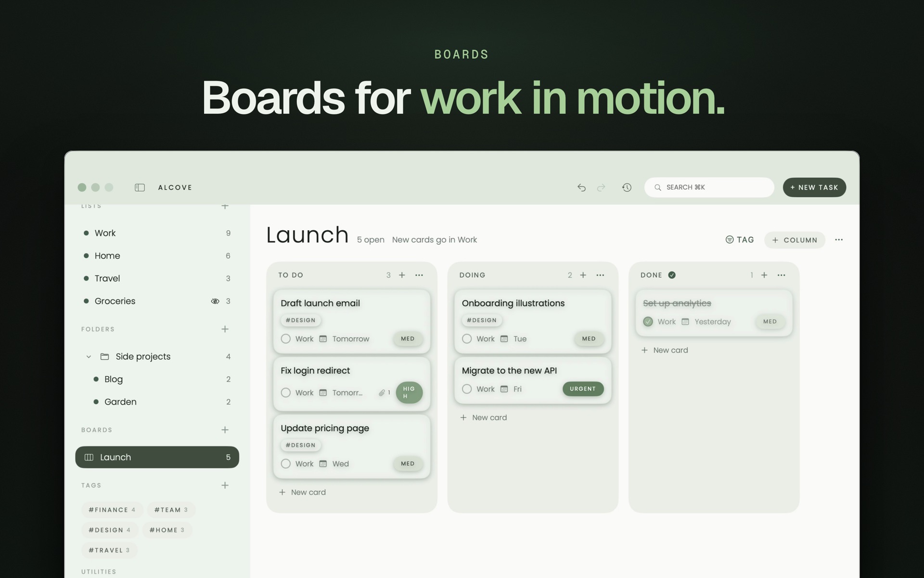Click HIGH priority badge on Fix login
The image size is (924, 578).
(409, 393)
